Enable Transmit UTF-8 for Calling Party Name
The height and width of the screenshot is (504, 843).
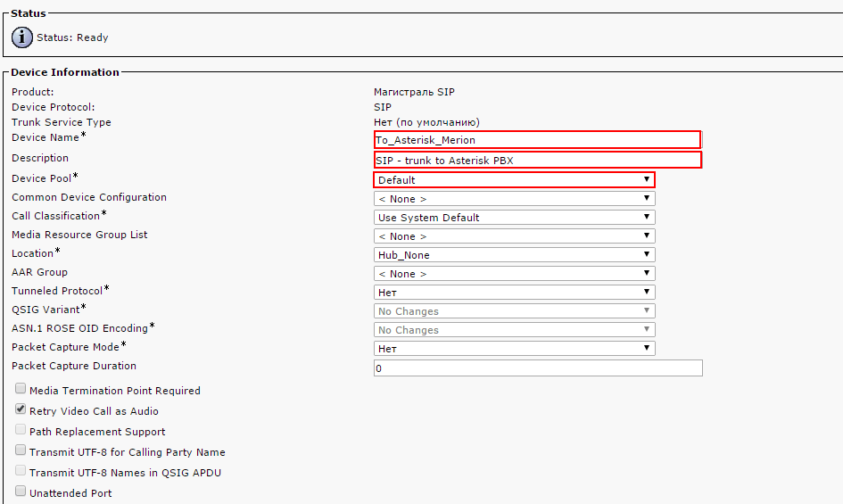[21, 450]
